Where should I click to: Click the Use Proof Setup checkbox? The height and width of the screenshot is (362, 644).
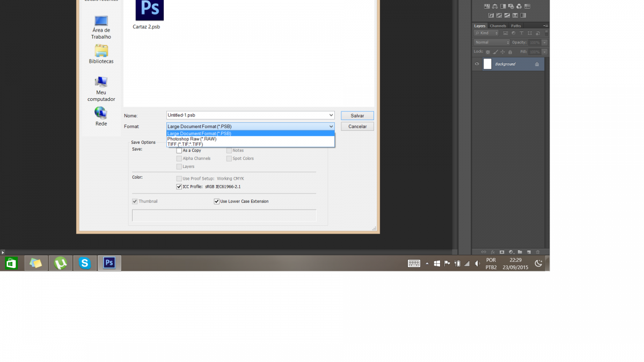coord(179,179)
